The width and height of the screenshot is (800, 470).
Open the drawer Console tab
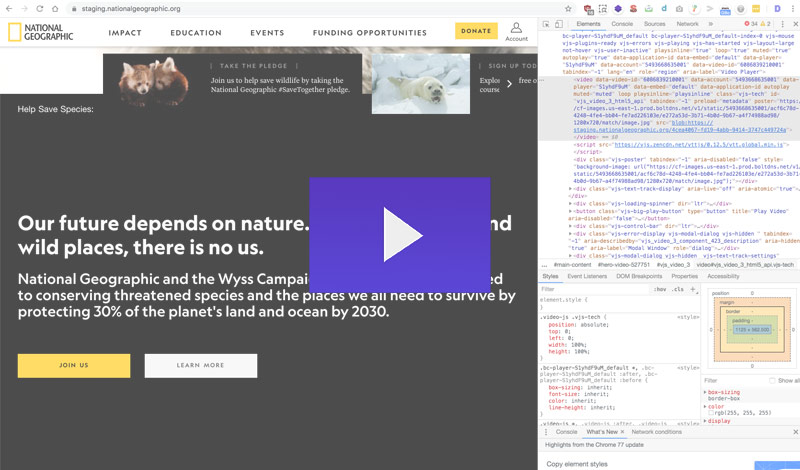pyautogui.click(x=566, y=432)
